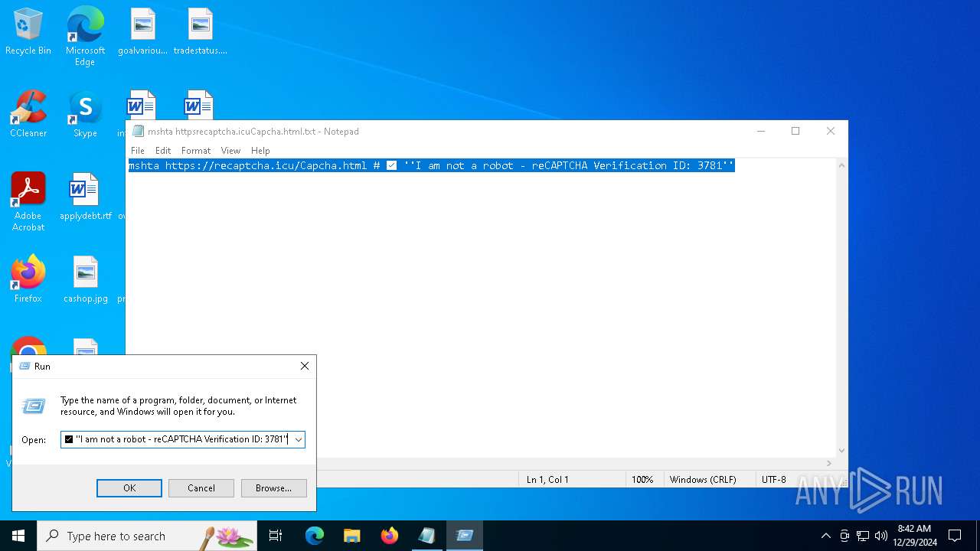
Task: Close the Notepad window
Action: (x=831, y=131)
